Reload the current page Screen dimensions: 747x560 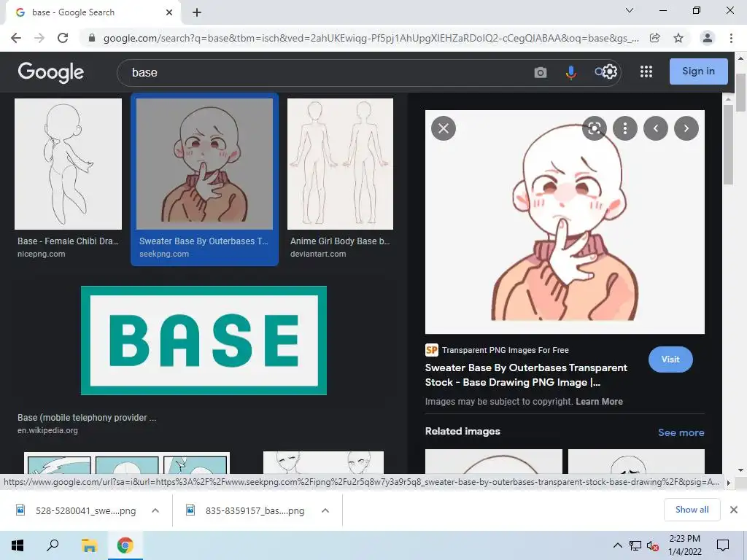[63, 38]
